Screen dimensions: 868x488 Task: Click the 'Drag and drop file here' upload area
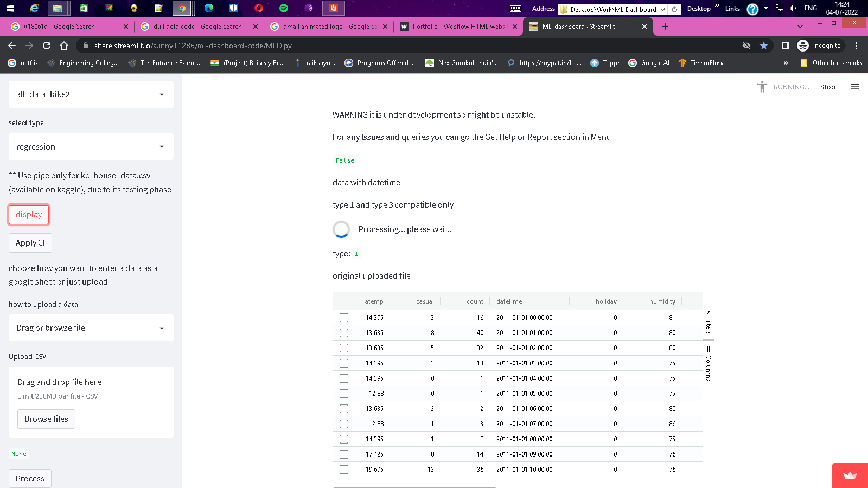pos(91,402)
